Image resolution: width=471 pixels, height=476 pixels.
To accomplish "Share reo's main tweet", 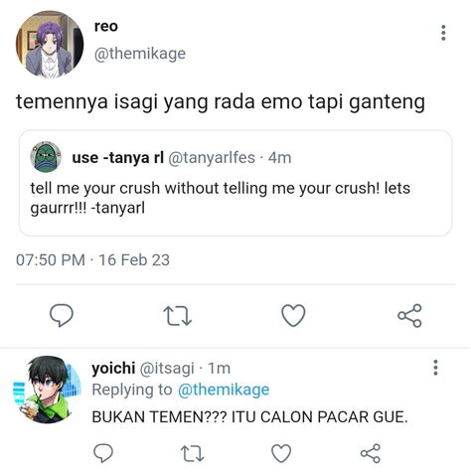I will [x=409, y=315].
